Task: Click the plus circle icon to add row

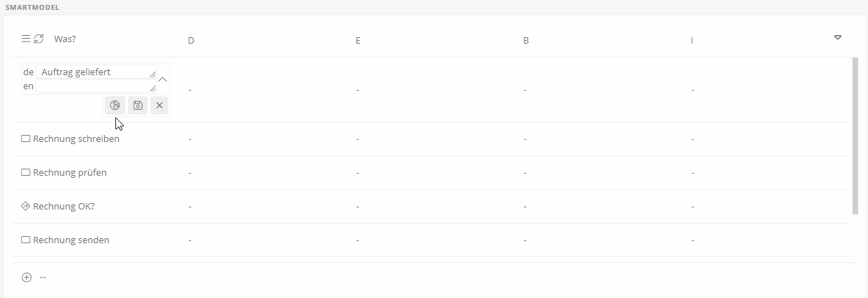Action: tap(27, 278)
